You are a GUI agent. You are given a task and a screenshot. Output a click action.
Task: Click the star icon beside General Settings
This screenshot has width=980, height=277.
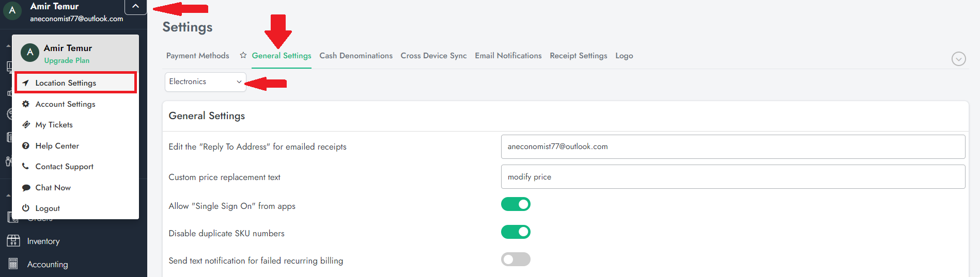point(243,56)
